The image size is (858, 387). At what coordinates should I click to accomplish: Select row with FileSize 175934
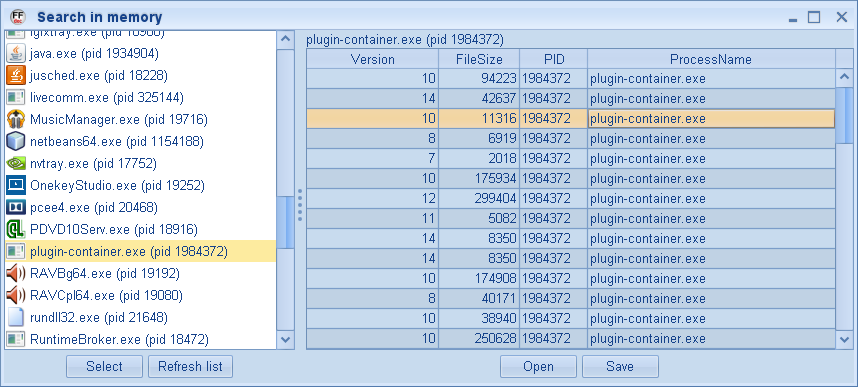point(571,179)
